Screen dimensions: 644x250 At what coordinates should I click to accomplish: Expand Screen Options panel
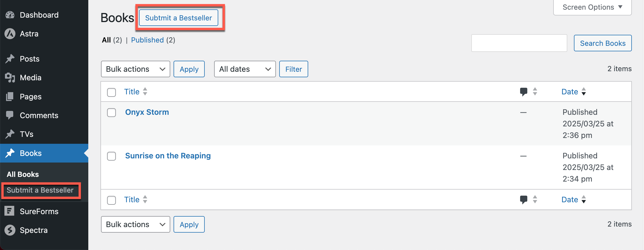pos(592,7)
